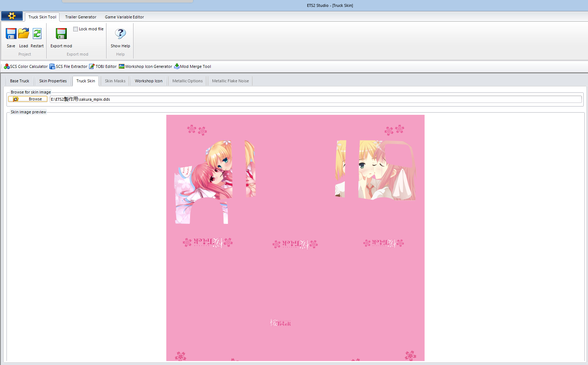Open the TOBJ Editor tool
Image resolution: width=588 pixels, height=365 pixels.
pyautogui.click(x=103, y=66)
